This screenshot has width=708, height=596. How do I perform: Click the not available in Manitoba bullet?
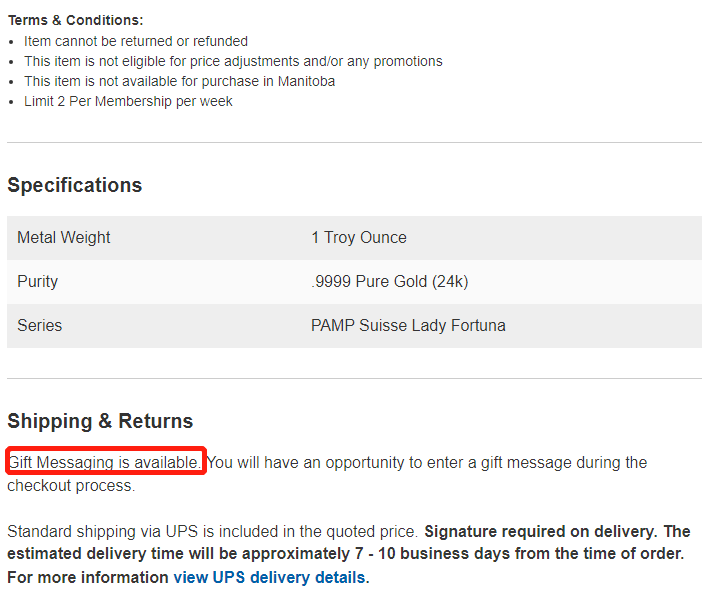click(180, 81)
